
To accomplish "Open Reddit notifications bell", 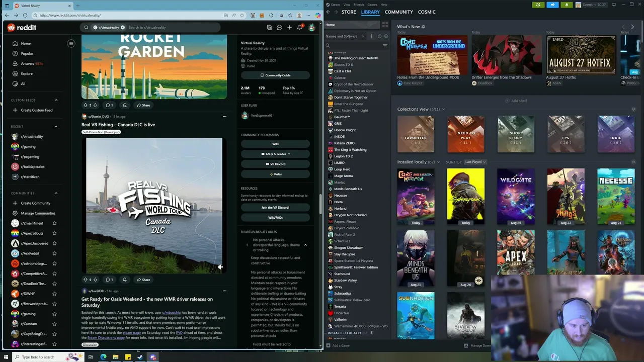I will 299,28.
